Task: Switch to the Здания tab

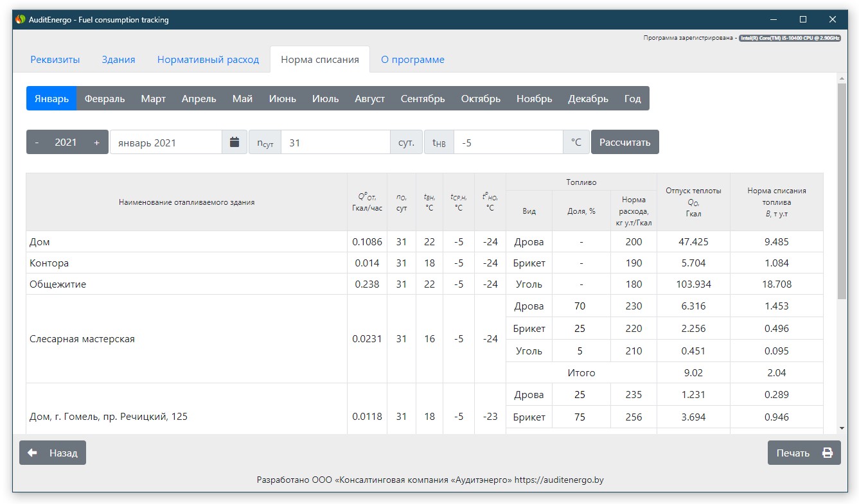Action: pyautogui.click(x=118, y=60)
